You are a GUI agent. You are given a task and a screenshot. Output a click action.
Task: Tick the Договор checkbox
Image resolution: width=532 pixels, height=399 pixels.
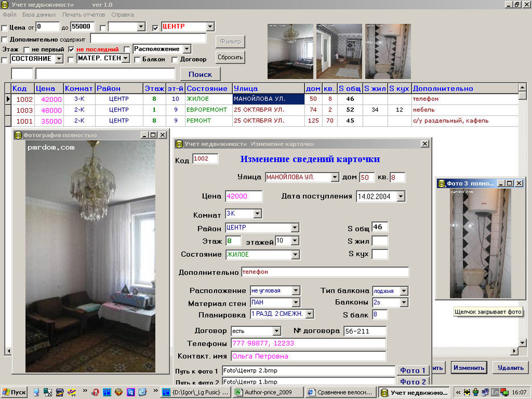[174, 60]
